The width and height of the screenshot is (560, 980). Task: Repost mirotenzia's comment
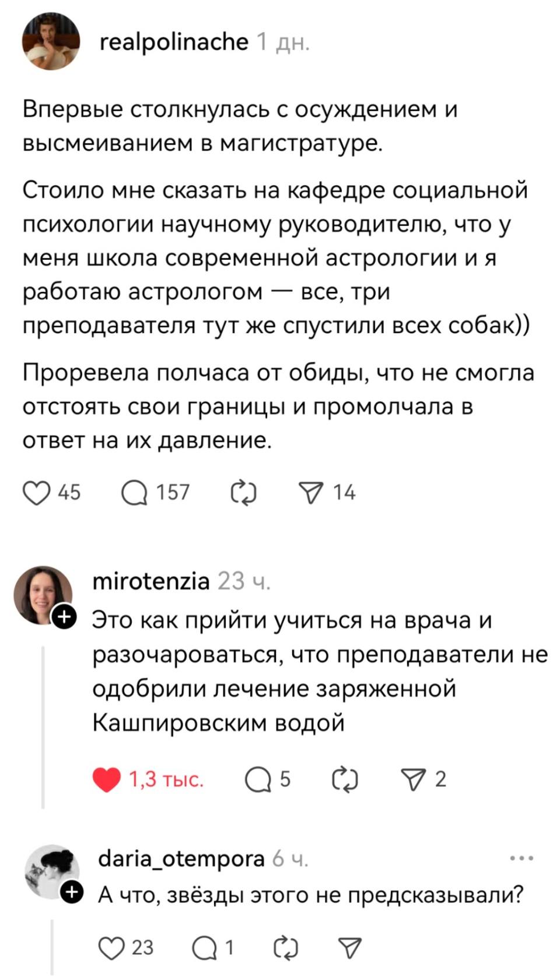click(x=344, y=778)
